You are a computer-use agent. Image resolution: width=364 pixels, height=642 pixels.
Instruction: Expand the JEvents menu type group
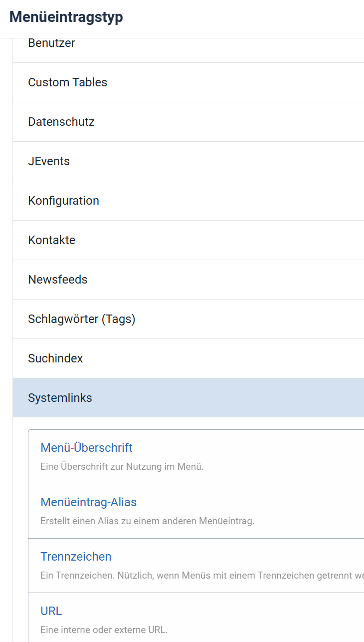point(49,161)
